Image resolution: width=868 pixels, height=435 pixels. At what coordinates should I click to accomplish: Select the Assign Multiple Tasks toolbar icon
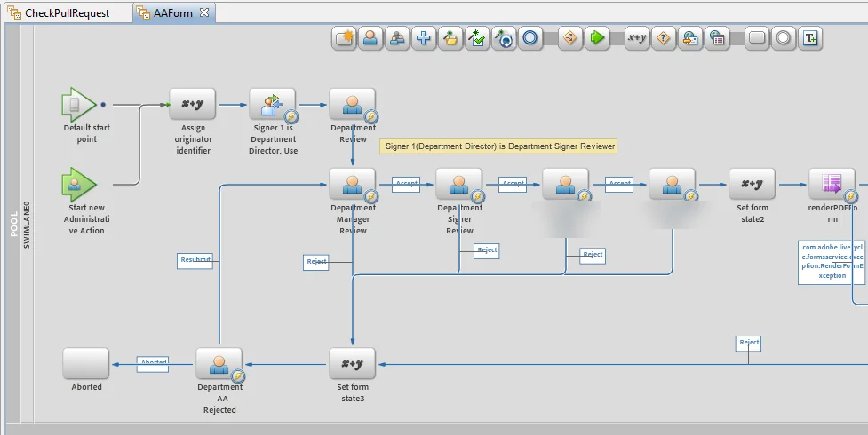point(397,38)
